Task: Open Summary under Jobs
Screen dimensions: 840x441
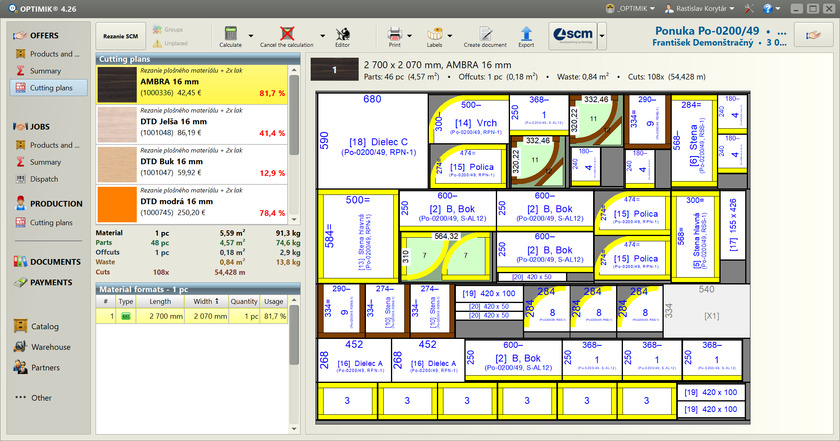Action: click(x=39, y=162)
